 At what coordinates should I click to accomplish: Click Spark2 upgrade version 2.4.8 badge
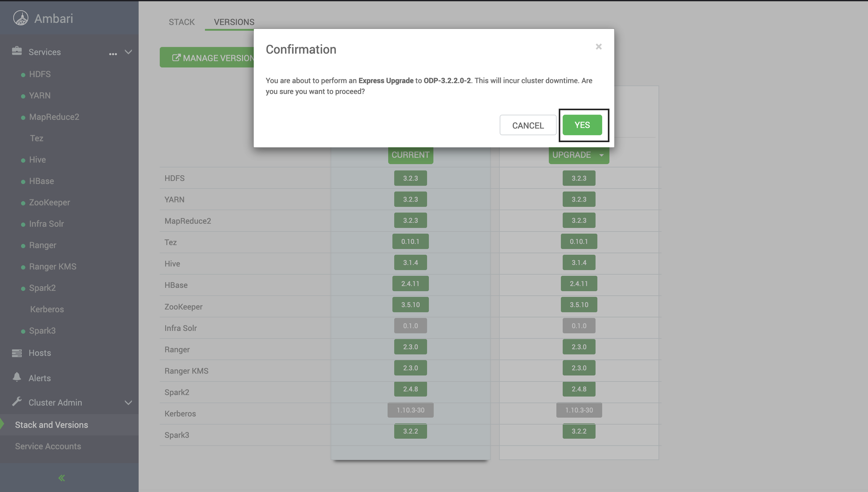click(x=579, y=389)
